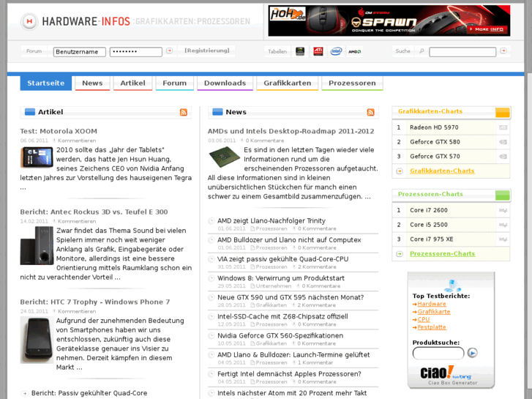532x399 pixels.
Task: Open the Grafikkarten-Charts link
Action: [x=442, y=171]
